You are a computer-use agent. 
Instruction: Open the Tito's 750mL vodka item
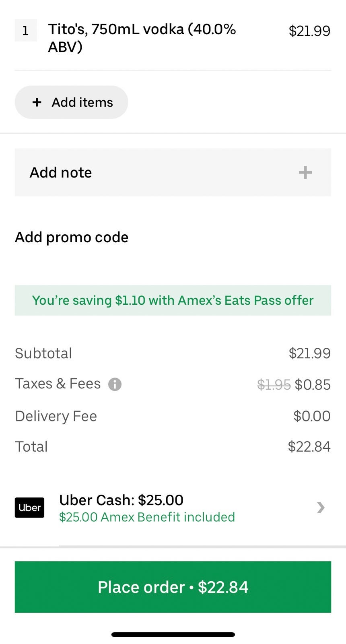pos(142,38)
